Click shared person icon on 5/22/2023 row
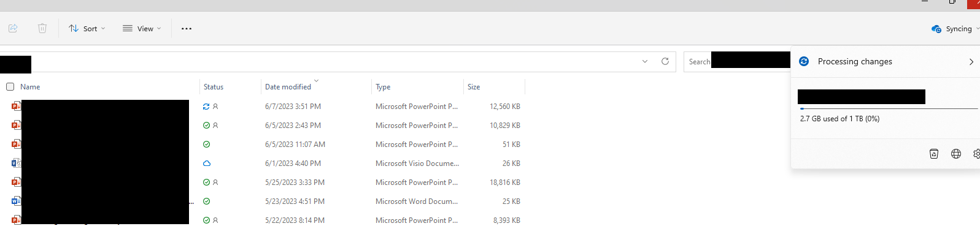 tap(215, 220)
